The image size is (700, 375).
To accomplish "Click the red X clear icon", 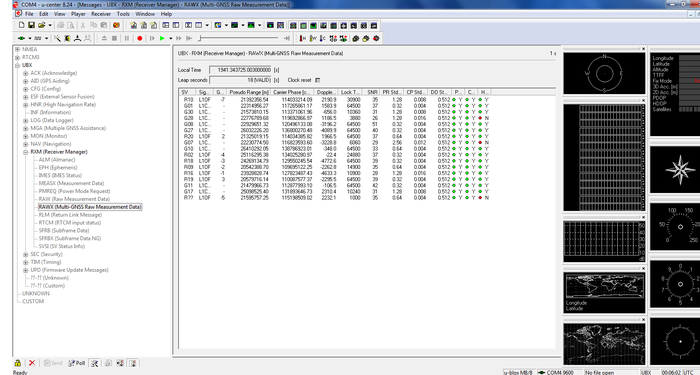I will click(x=32, y=363).
